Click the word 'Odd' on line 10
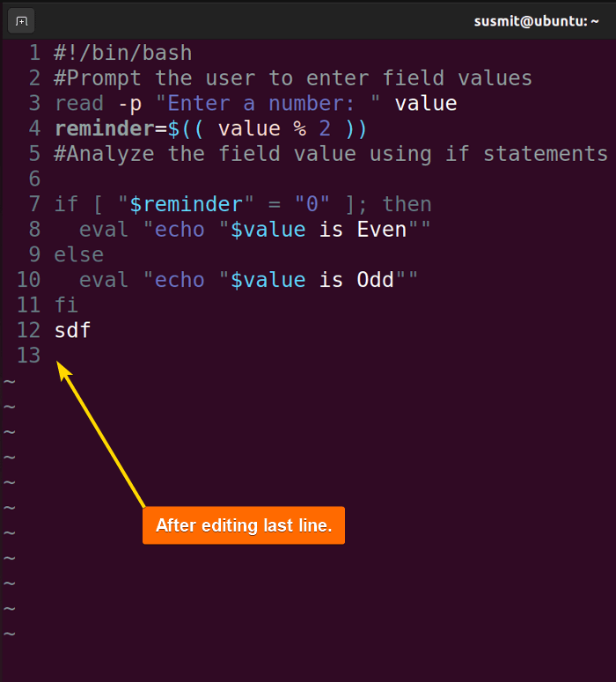The height and width of the screenshot is (682, 616). click(x=375, y=280)
